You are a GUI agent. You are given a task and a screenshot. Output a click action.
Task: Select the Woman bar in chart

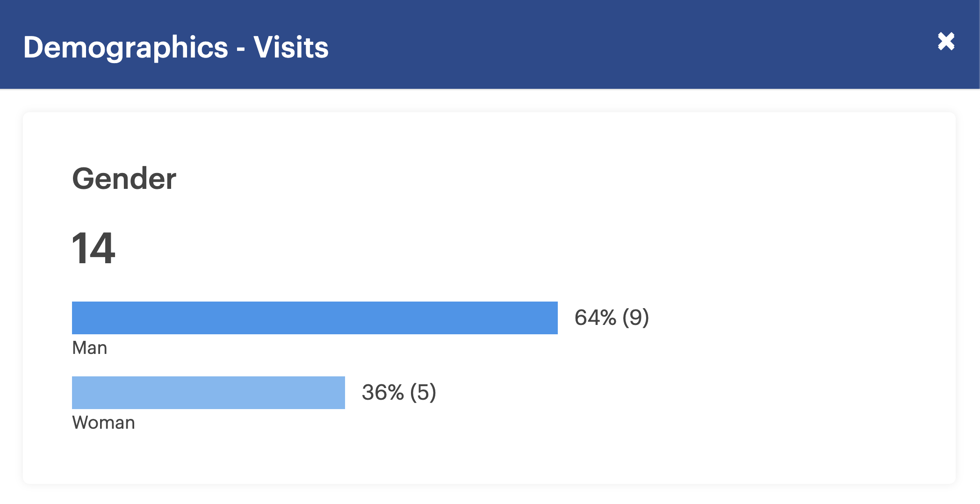click(209, 393)
